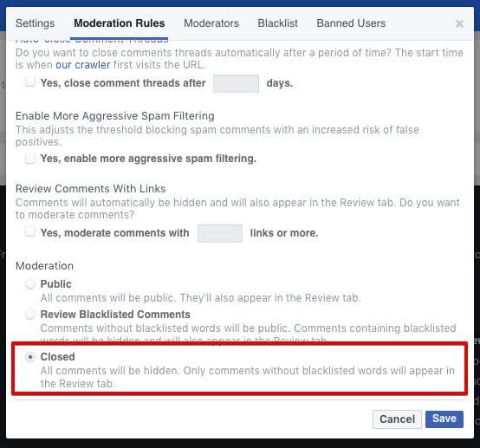Follow the 'our crawler' link
Image resolution: width=480 pixels, height=448 pixels.
point(82,65)
